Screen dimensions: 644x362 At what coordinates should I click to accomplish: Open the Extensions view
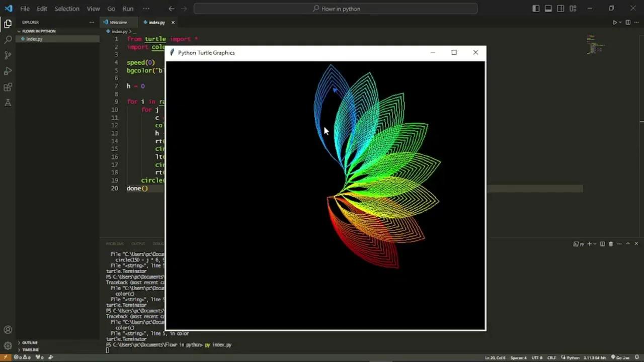(x=8, y=87)
